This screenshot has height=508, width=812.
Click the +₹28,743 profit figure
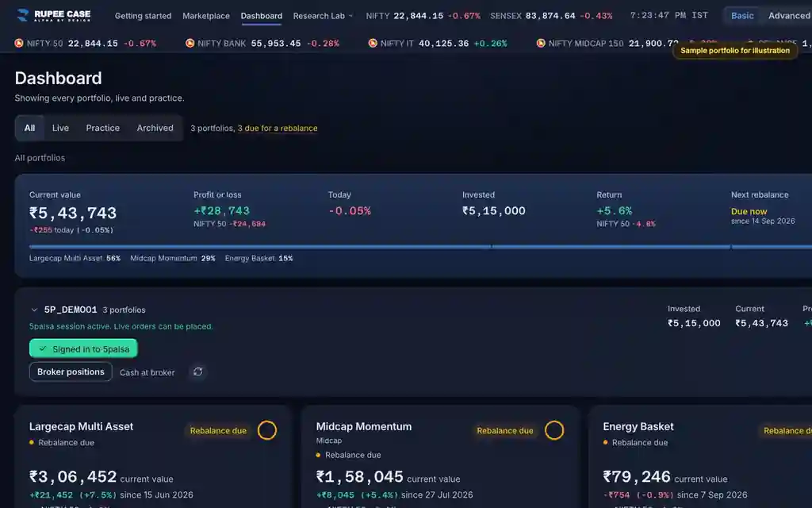(x=222, y=210)
